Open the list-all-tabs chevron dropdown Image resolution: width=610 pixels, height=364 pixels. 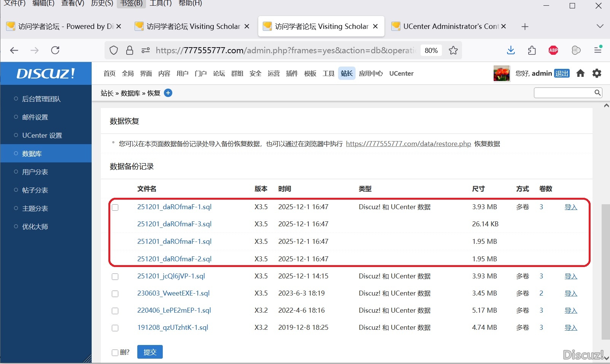coord(600,26)
